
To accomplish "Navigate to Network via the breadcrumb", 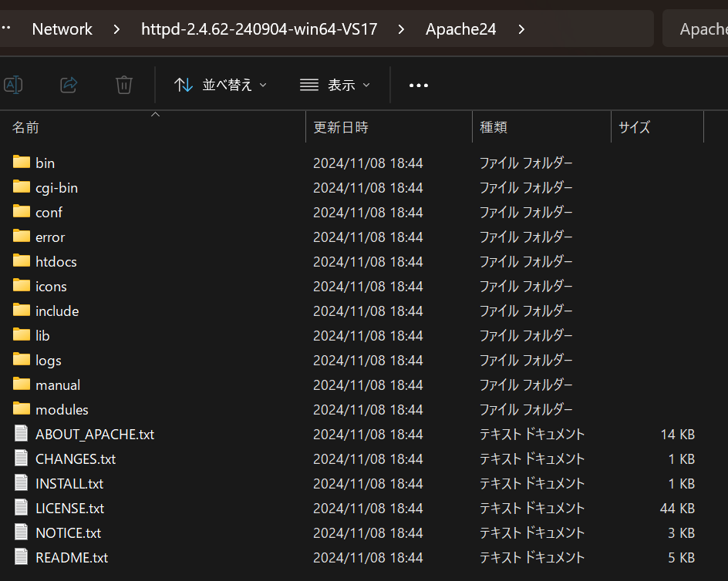I will [x=62, y=29].
